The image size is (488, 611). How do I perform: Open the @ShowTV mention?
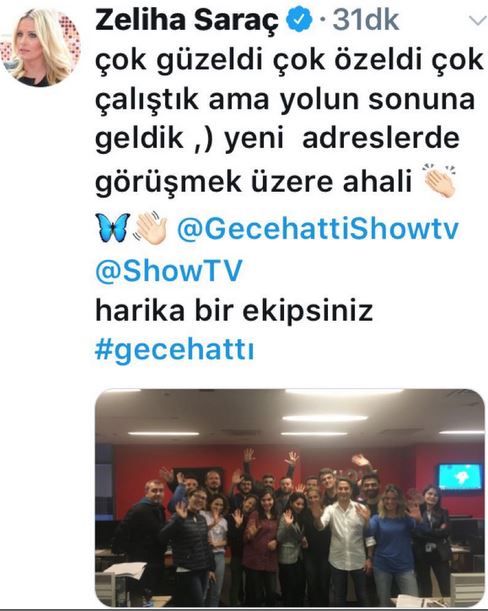pyautogui.click(x=169, y=270)
